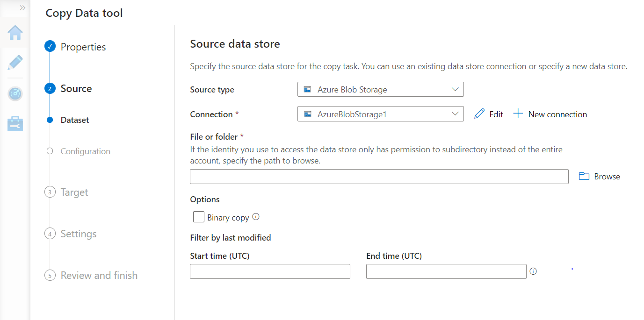
Task: Jump to the Target step
Action: click(74, 192)
